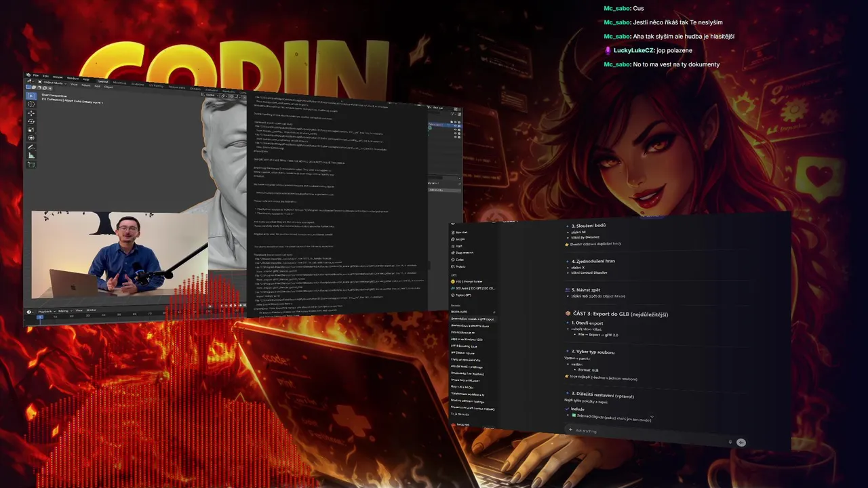The width and height of the screenshot is (868, 488).
Task: Click 'ČÁST 3: Export do GLB' heading
Action: click(622, 314)
